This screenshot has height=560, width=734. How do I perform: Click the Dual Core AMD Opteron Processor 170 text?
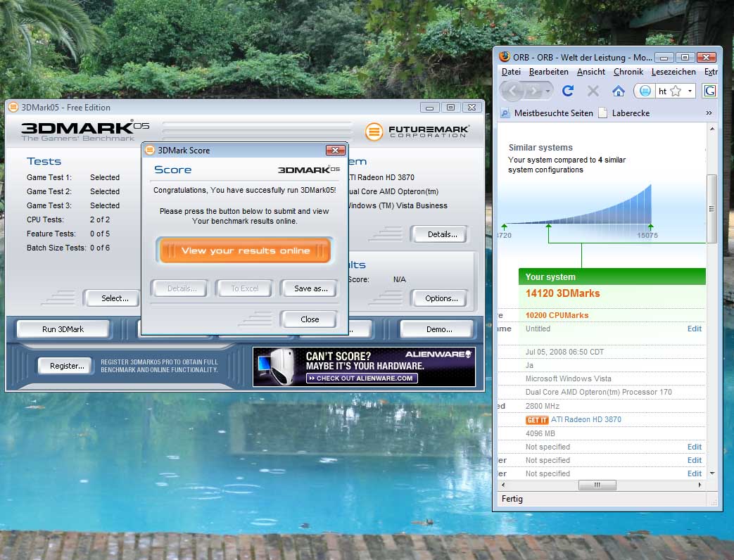[599, 392]
